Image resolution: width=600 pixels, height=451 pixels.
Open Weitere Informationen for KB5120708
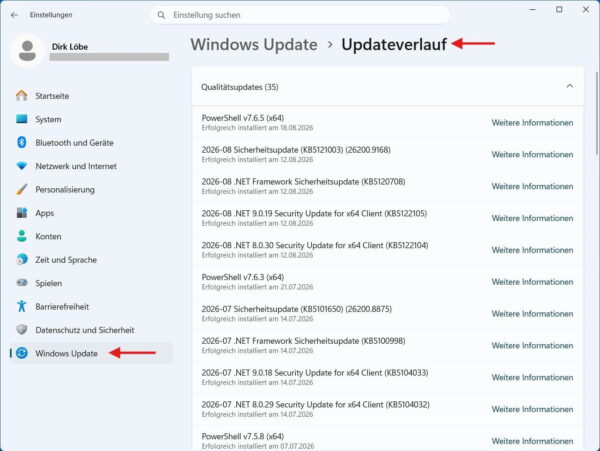point(532,186)
